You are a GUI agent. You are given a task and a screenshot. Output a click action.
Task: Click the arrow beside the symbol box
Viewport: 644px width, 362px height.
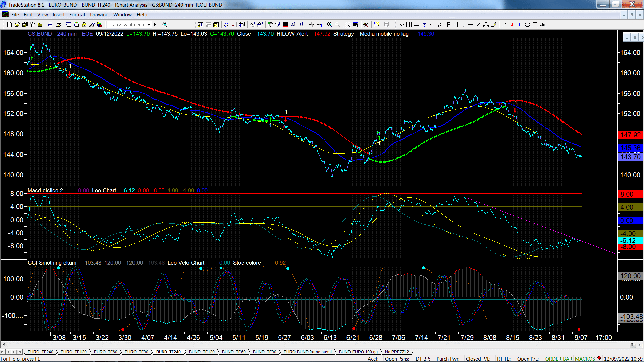(155, 24)
